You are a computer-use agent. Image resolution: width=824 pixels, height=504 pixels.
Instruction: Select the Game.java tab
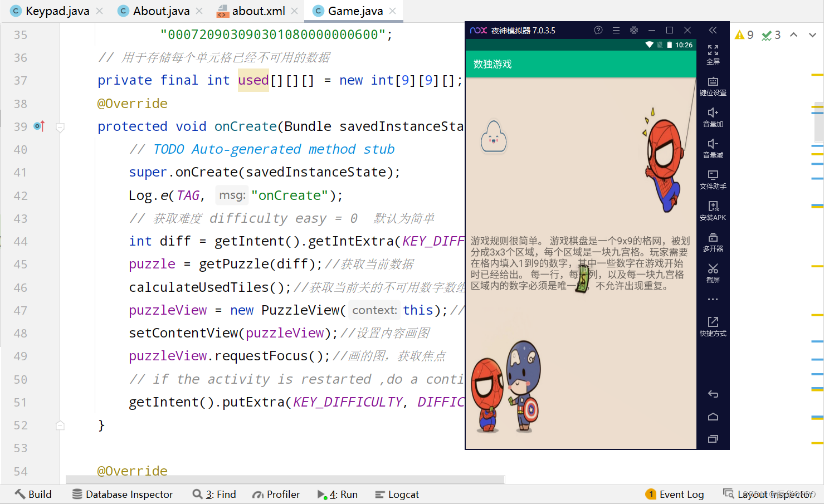tap(355, 11)
